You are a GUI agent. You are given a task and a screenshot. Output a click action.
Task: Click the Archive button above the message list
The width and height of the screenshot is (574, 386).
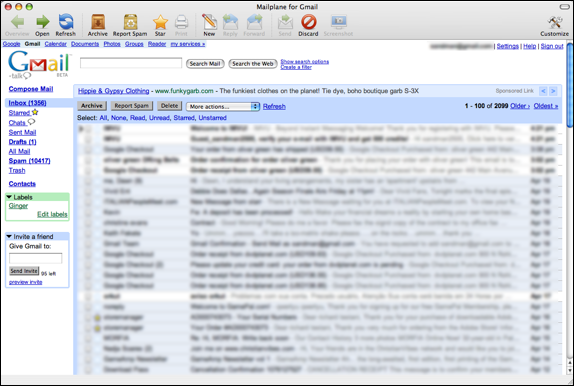tap(92, 106)
